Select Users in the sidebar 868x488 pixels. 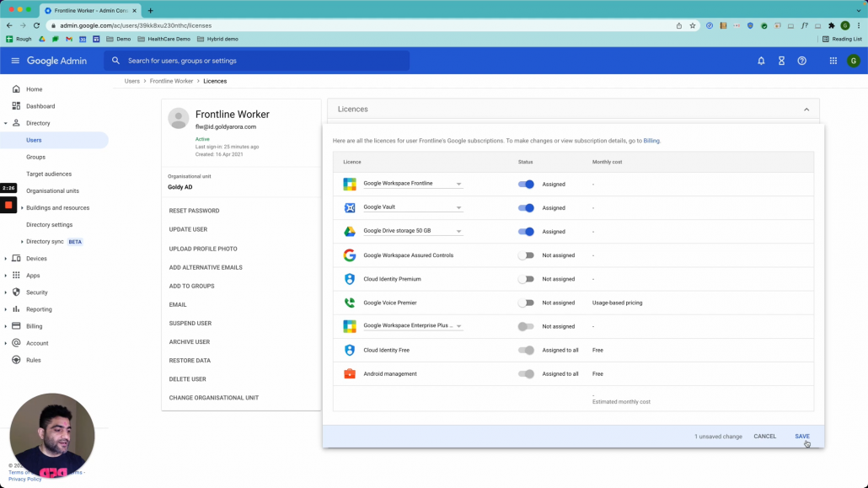[x=54, y=140]
